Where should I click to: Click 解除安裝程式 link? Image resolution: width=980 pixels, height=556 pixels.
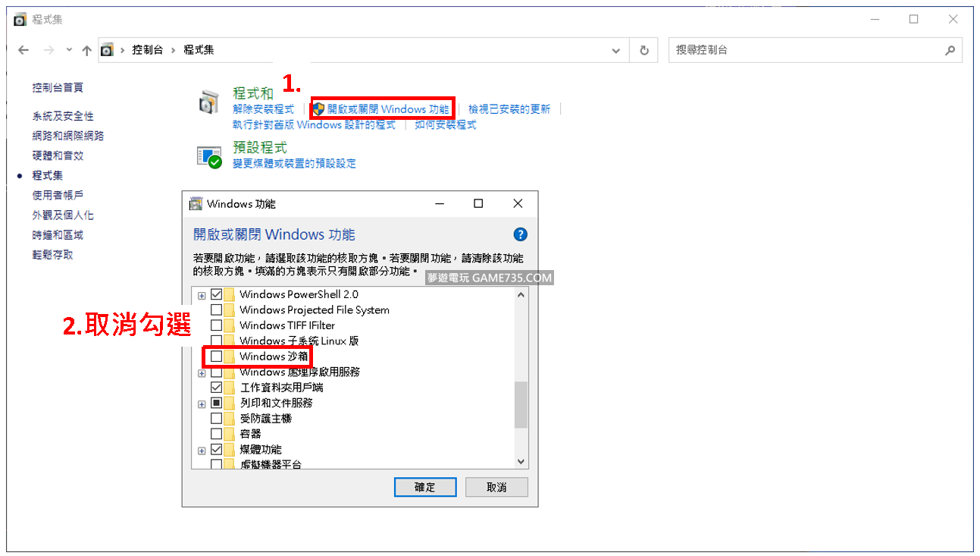coord(263,109)
